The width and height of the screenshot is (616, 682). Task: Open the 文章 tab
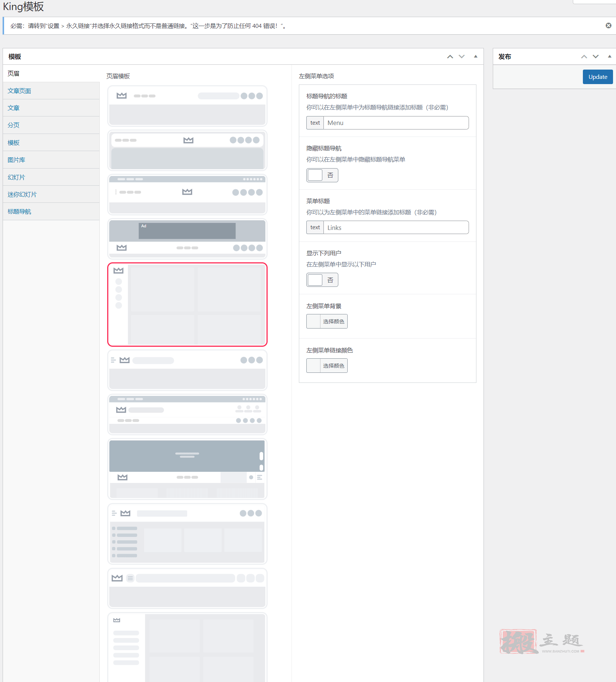[51, 108]
